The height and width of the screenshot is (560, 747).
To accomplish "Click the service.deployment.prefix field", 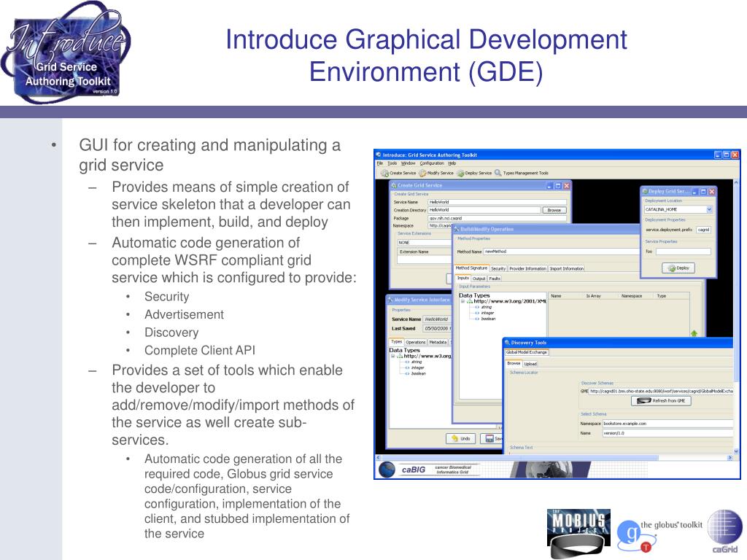I will pos(703,230).
